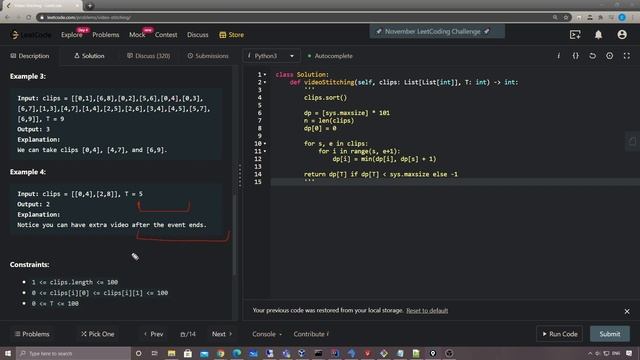Show hidden system tray icons chevron
Image resolution: width=640 pixels, height=360 pixels.
click(589, 353)
